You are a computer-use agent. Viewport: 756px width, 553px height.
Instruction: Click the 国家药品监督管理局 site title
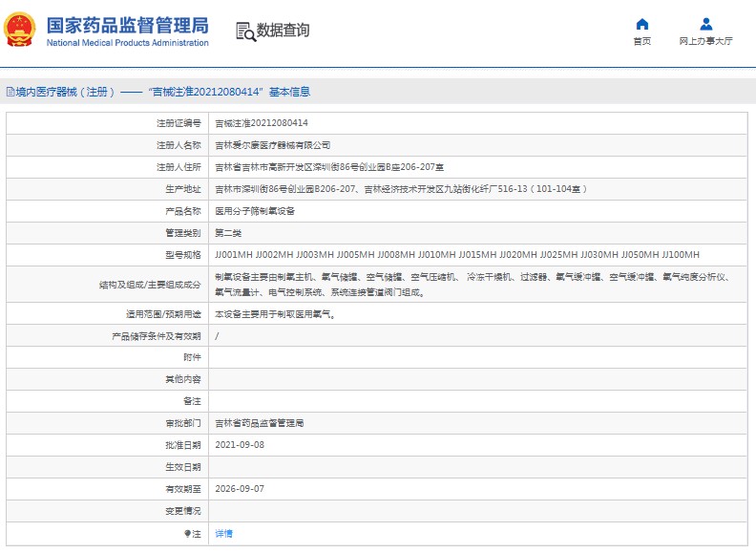pos(126,25)
